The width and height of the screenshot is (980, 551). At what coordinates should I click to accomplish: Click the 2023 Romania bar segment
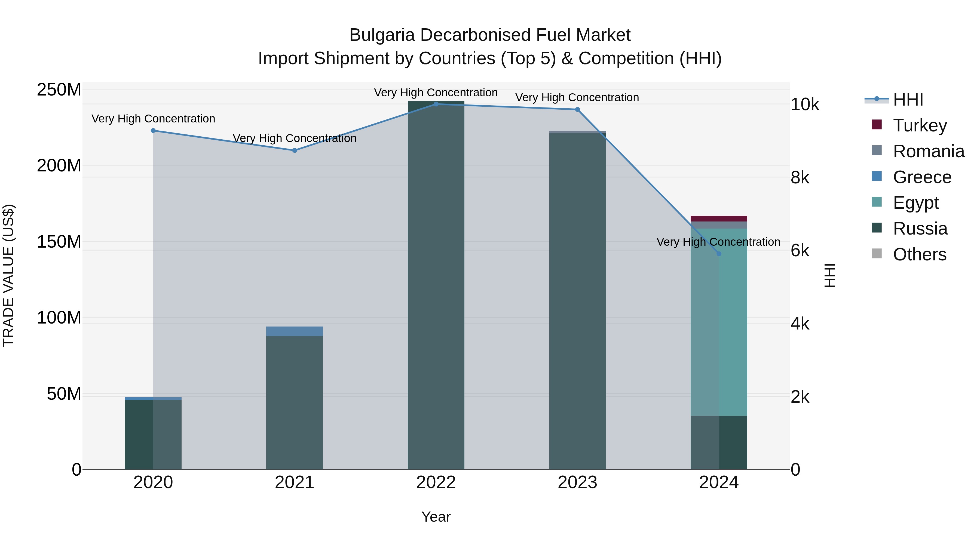point(577,132)
